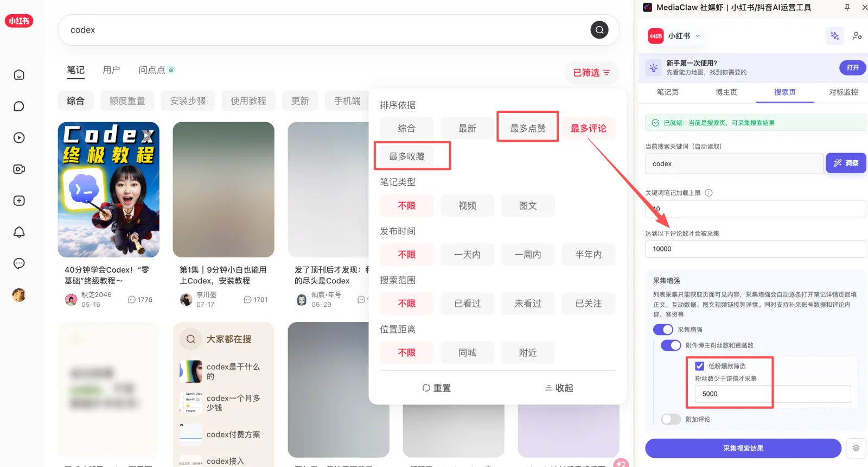Select 最多点赞 sort option
Image resolution: width=868 pixels, height=467 pixels.
(x=528, y=128)
